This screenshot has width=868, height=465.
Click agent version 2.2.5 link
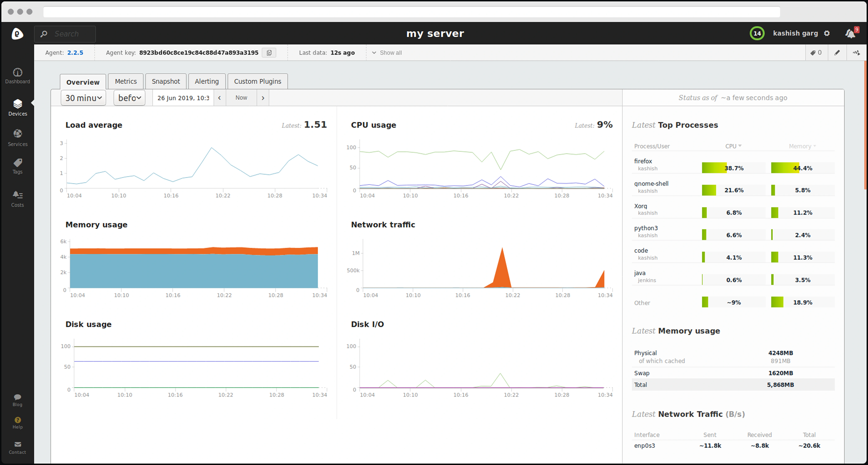(x=75, y=53)
